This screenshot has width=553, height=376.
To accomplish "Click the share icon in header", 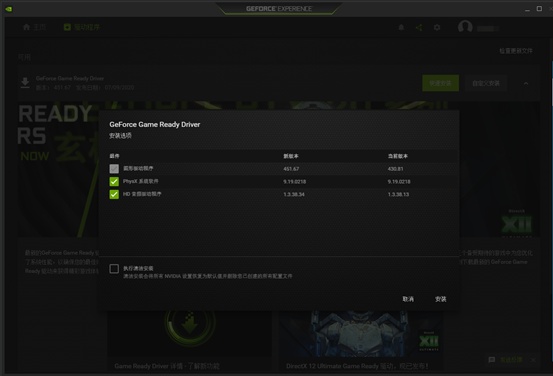I will 419,28.
